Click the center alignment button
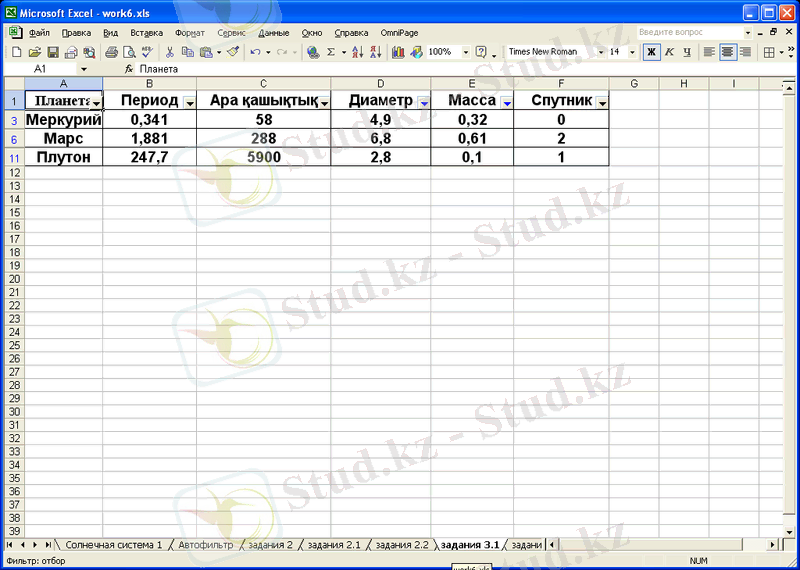 [x=727, y=52]
